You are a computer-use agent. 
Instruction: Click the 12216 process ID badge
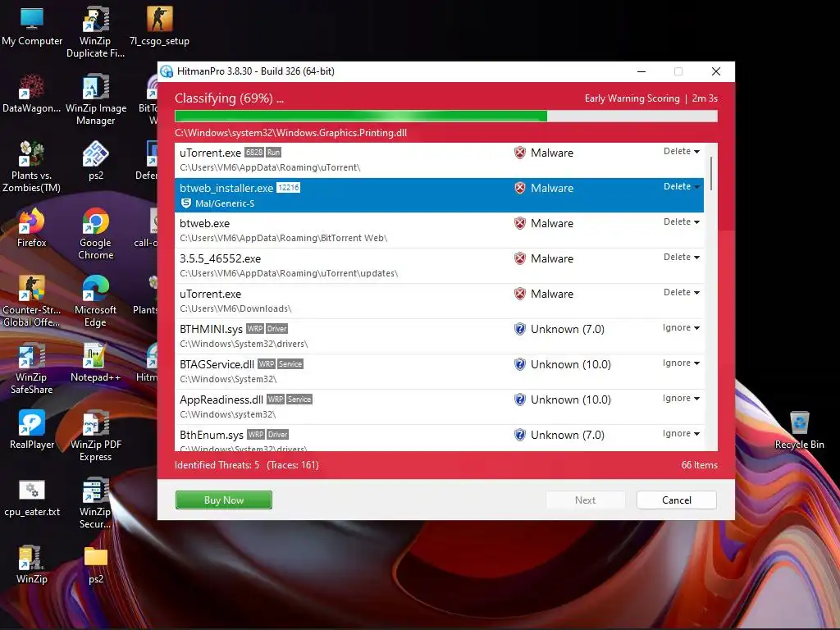[288, 188]
